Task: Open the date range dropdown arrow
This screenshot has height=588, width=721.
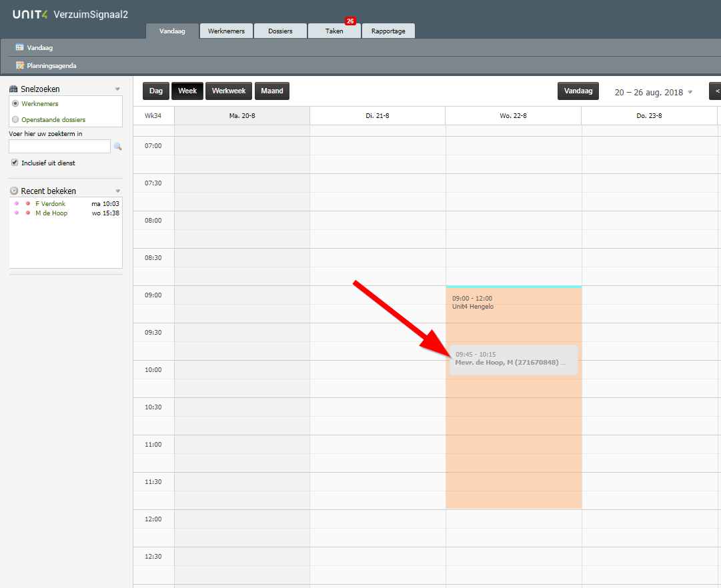Action: 690,92
